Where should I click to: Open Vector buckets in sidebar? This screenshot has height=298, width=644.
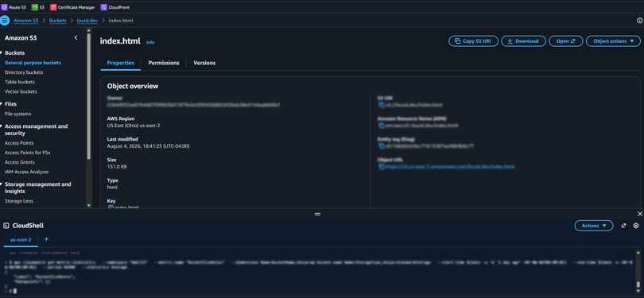tap(21, 91)
